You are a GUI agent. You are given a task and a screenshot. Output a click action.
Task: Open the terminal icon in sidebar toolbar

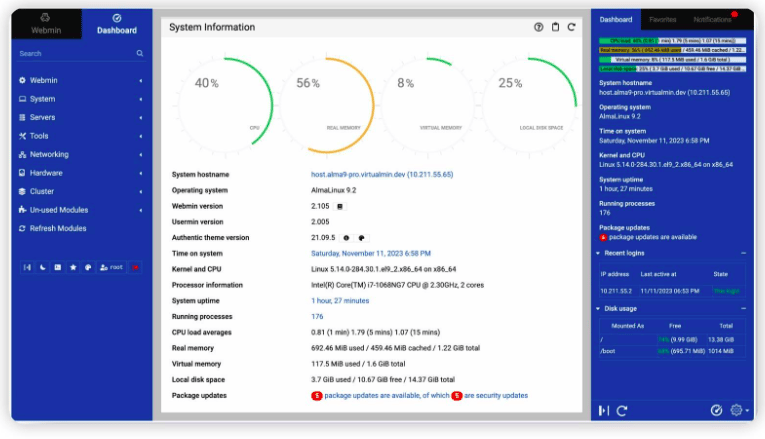pos(58,267)
